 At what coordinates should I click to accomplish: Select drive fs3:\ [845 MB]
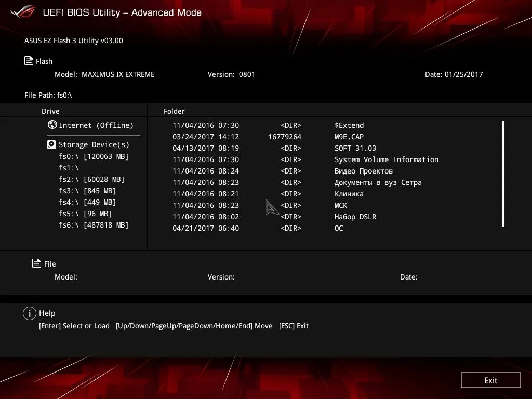click(87, 191)
